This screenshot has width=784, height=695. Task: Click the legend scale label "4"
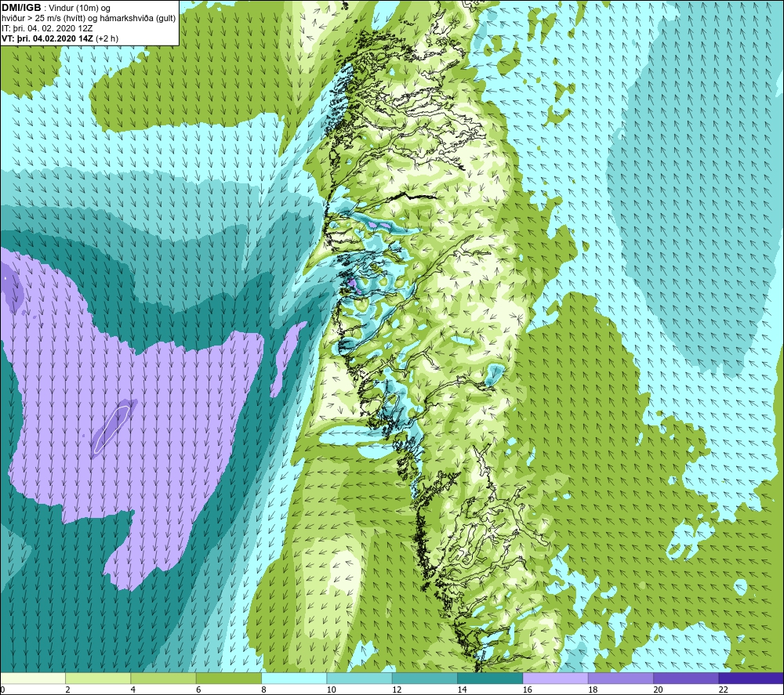tap(133, 690)
